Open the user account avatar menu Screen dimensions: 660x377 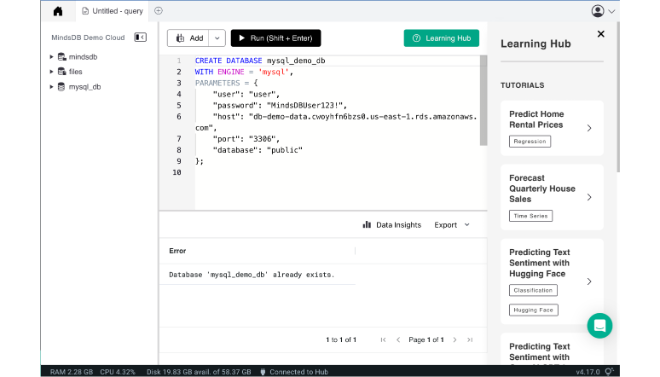(x=598, y=11)
